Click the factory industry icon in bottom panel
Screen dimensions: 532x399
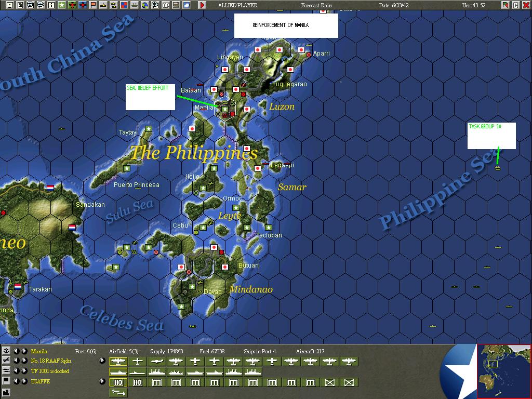click(x=6, y=393)
